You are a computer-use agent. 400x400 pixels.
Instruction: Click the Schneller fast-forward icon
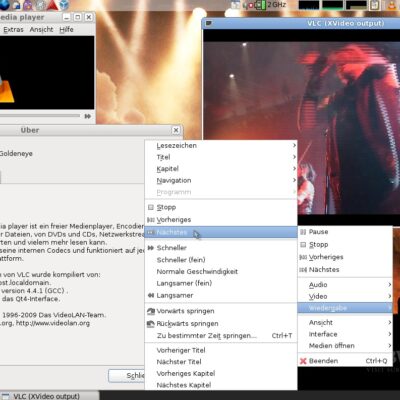point(151,248)
